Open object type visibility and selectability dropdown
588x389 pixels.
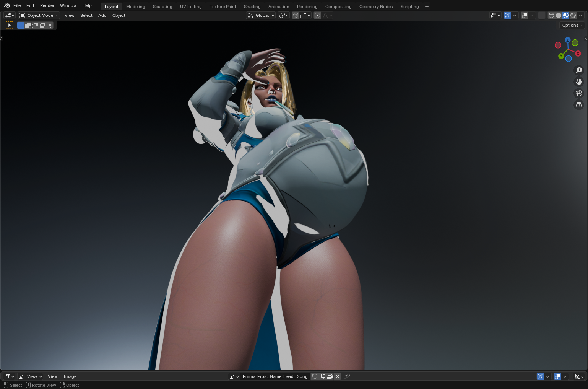click(495, 15)
